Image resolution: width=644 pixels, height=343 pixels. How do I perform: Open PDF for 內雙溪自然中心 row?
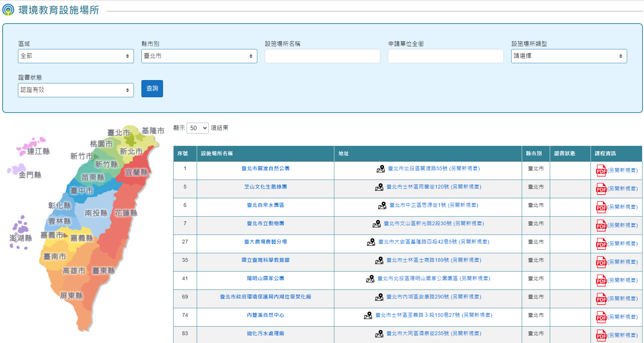point(601,317)
